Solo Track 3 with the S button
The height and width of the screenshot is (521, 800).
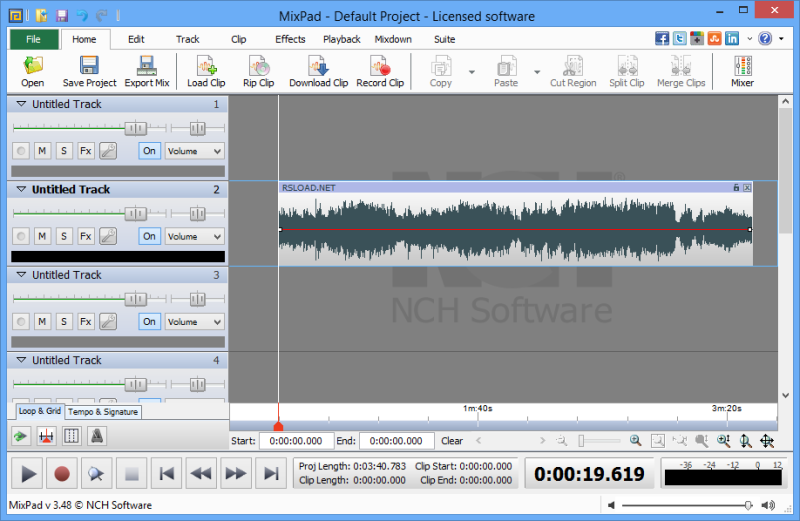point(64,321)
